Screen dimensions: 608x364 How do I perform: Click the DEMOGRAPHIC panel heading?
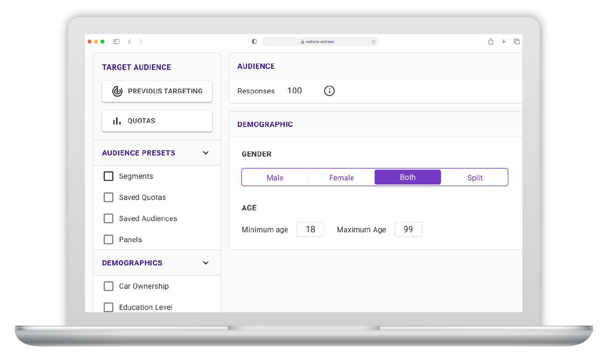pyautogui.click(x=265, y=125)
